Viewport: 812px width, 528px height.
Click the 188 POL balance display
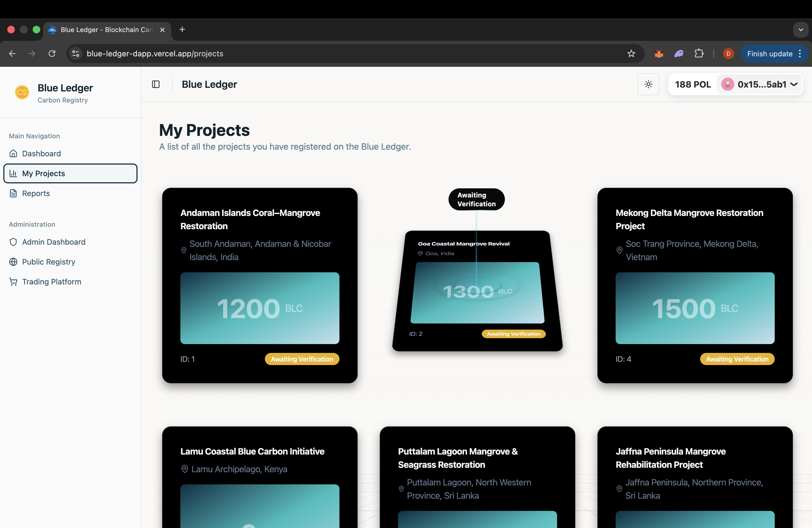(x=693, y=84)
